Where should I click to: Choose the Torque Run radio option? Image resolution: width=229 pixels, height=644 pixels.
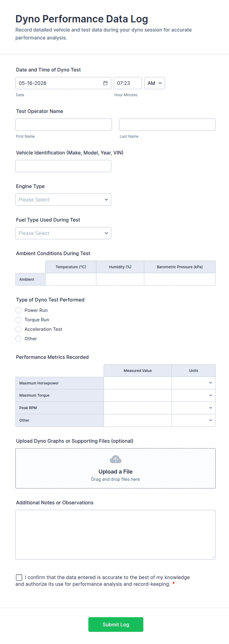(18, 320)
